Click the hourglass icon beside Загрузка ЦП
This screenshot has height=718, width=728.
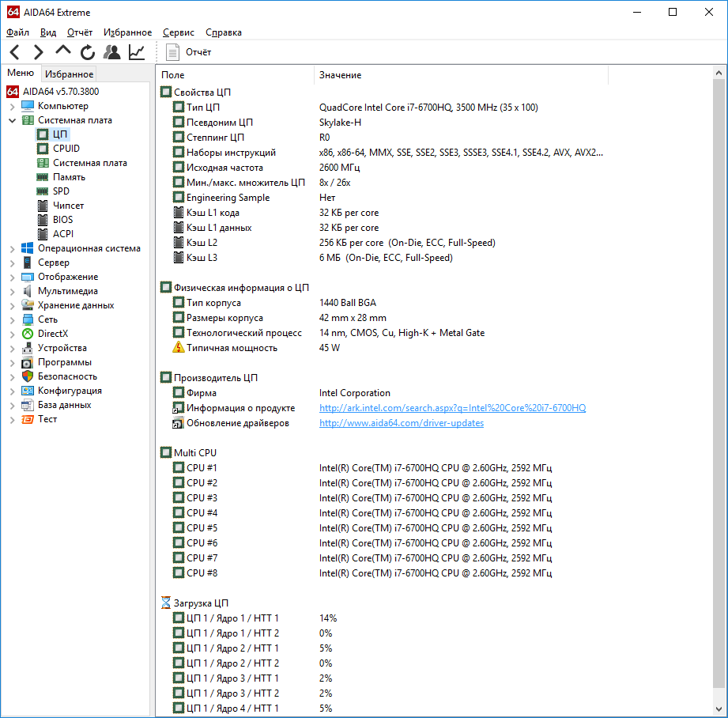[x=166, y=603]
